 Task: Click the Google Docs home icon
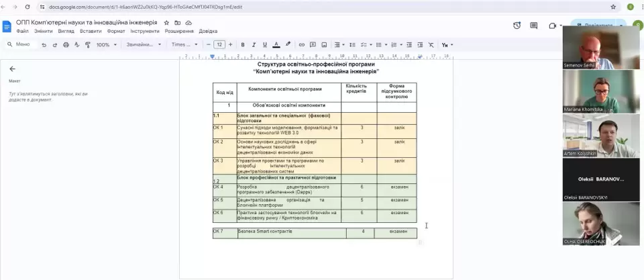(7, 26)
